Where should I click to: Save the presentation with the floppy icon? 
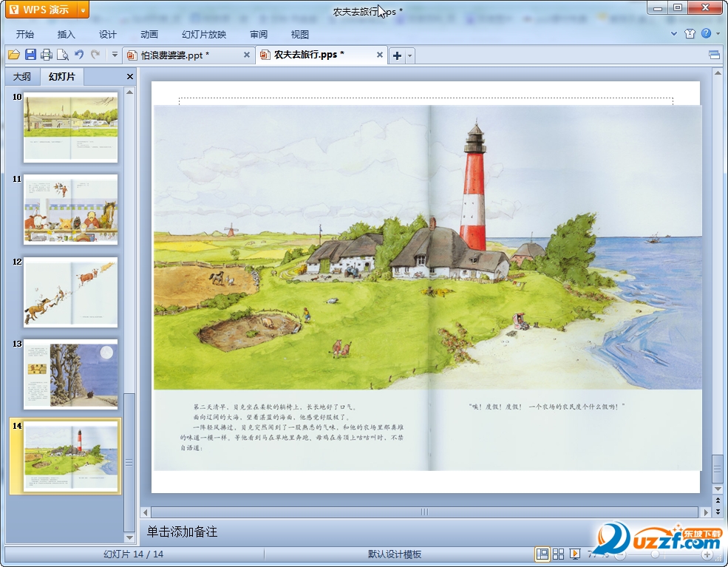tap(30, 55)
